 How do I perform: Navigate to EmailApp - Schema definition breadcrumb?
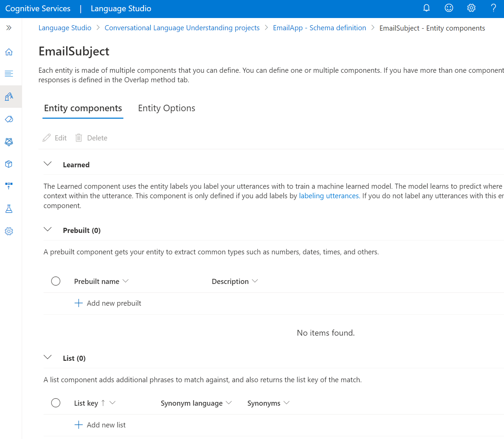pos(319,28)
